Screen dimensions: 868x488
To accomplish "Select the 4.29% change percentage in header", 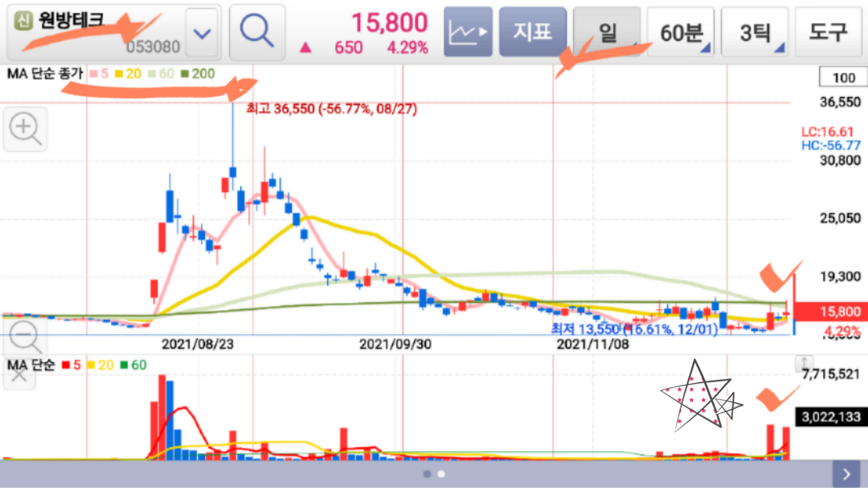I will click(407, 47).
